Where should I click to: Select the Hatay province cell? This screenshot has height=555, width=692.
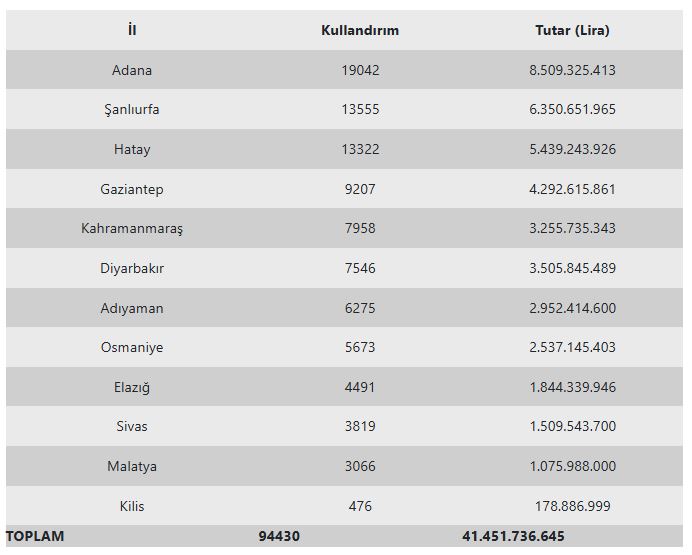[x=132, y=149]
